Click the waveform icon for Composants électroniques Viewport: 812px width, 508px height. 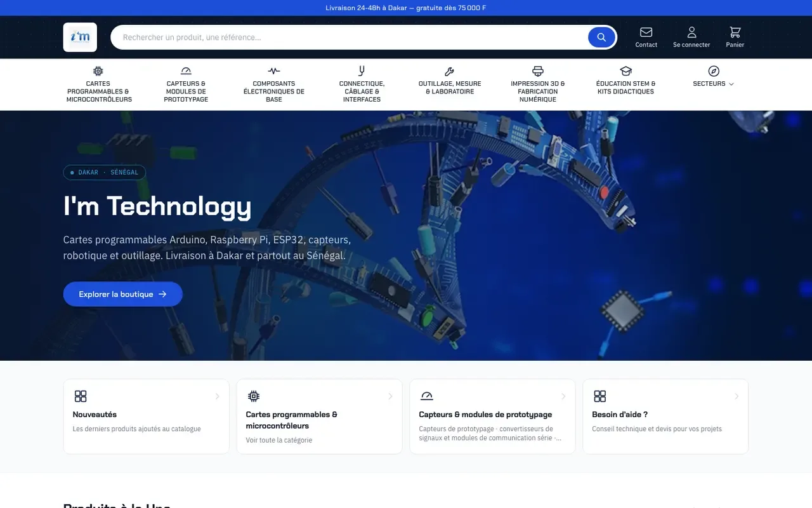click(274, 71)
